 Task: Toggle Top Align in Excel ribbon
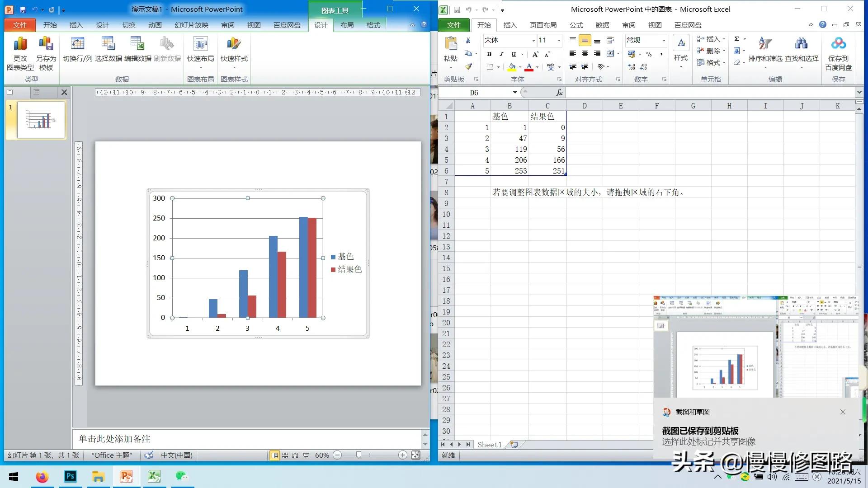point(573,41)
